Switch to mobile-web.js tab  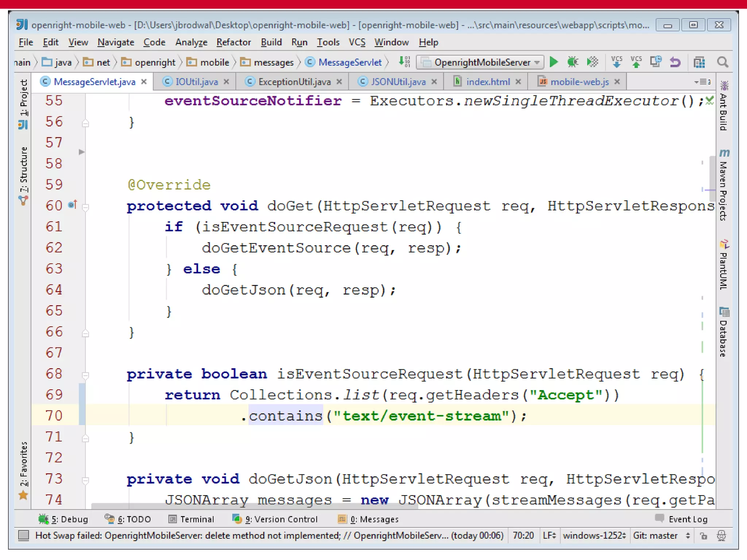tap(579, 82)
